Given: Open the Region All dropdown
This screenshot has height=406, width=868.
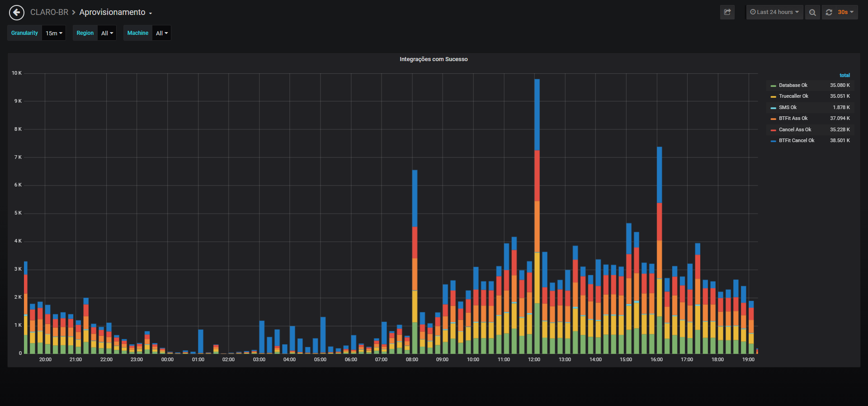Looking at the screenshot, I should [107, 33].
